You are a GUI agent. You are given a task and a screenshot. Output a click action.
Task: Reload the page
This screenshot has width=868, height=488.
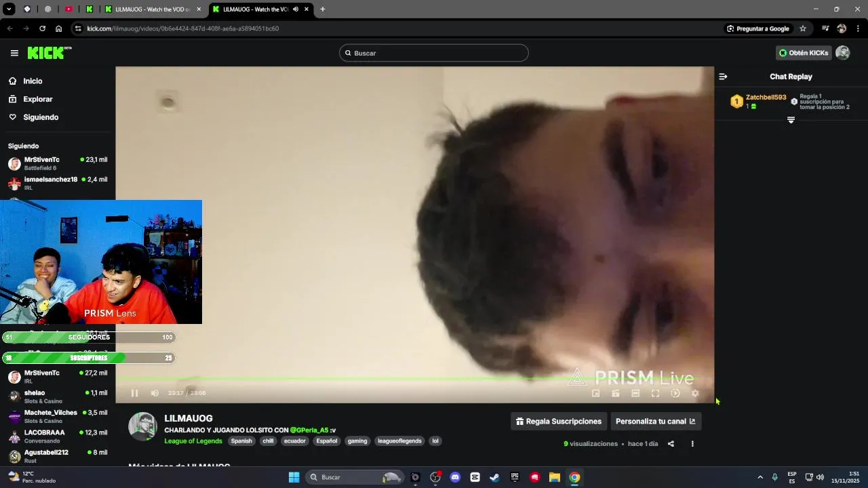(x=42, y=28)
